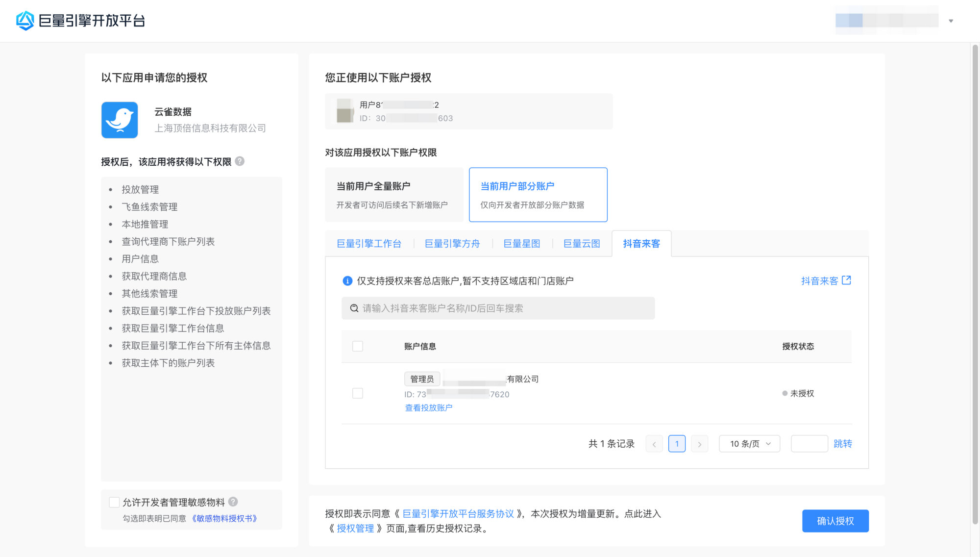This screenshot has height=557, width=980.
Task: Focus the 抖音来客账户名称/ID search field
Action: click(x=498, y=308)
